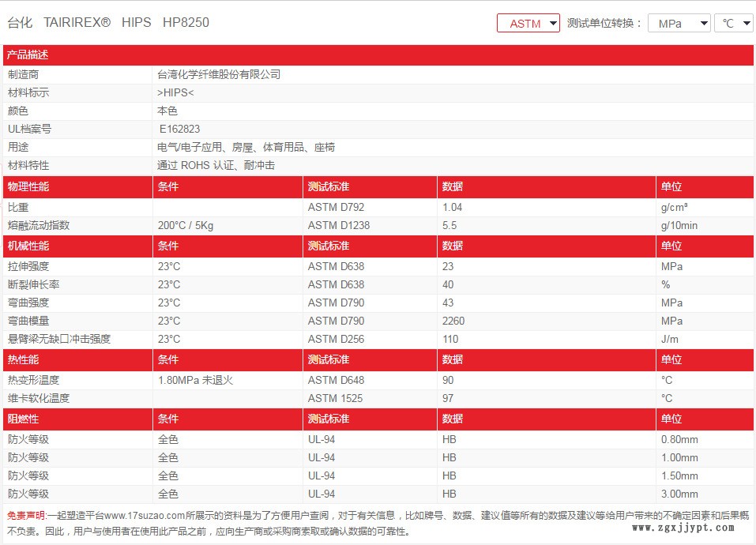
Task: Select the "1.00mm" thickness cell
Action: click(x=679, y=458)
